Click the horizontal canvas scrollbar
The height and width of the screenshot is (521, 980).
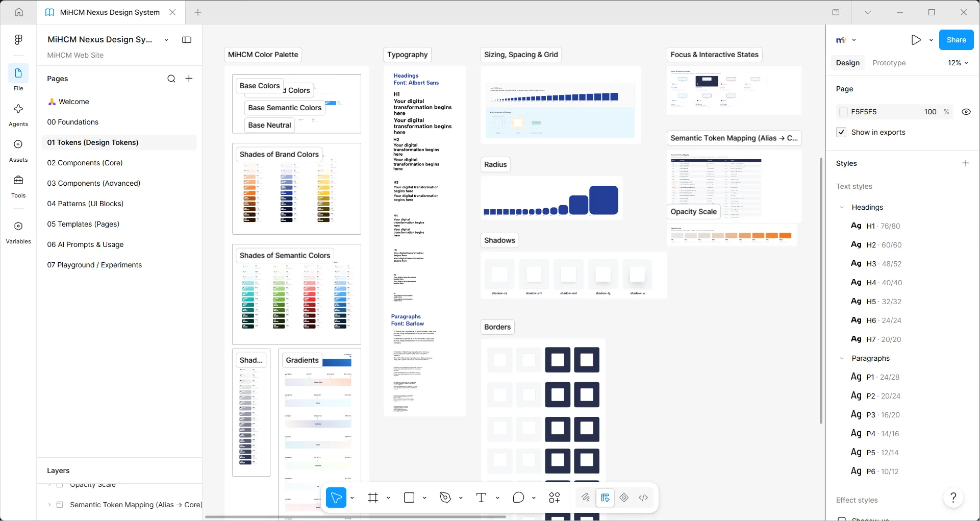pyautogui.click(x=355, y=517)
